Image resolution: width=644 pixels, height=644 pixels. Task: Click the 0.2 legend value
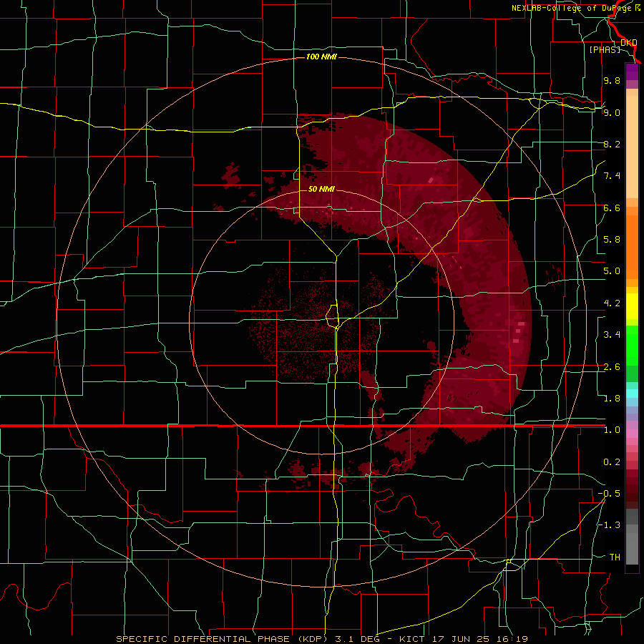612,462
